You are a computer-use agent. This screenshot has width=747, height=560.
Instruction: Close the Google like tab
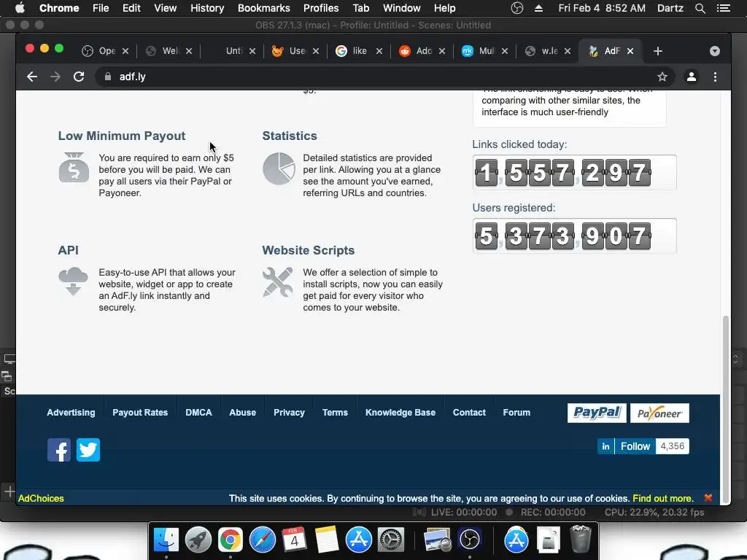(x=379, y=51)
